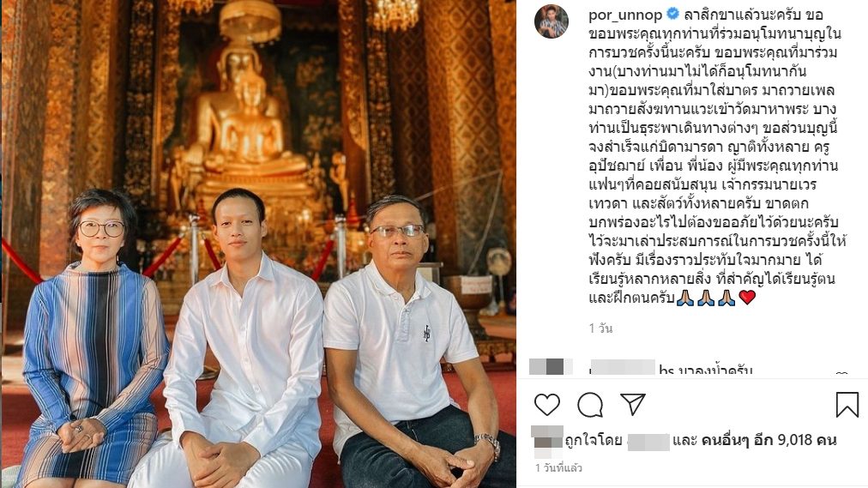Image resolution: width=868 pixels, height=488 pixels.
Task: Click the blue verified badge beside por_unnop
Action: pos(672,14)
